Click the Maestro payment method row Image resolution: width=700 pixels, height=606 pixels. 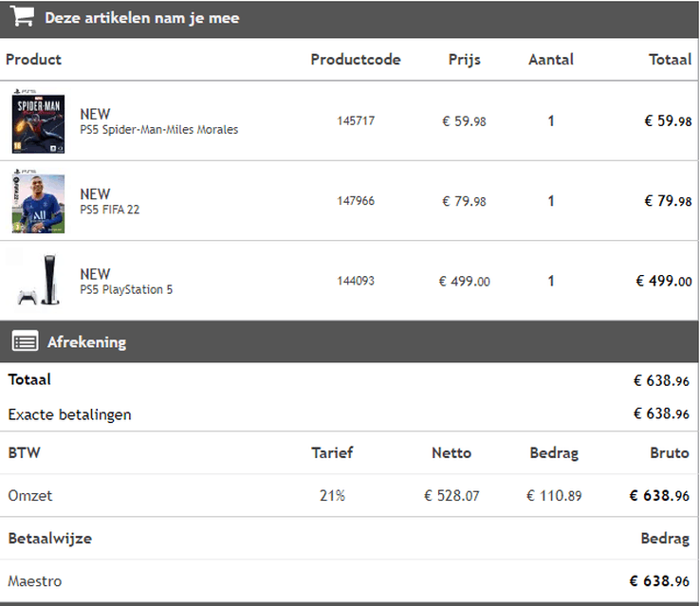349,581
